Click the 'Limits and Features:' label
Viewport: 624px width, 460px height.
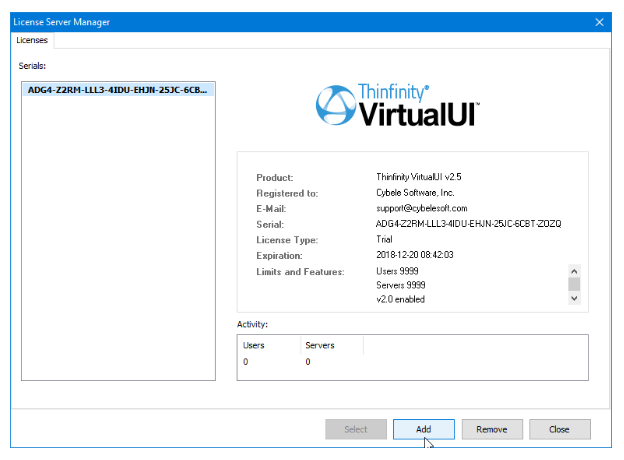pyautogui.click(x=300, y=272)
